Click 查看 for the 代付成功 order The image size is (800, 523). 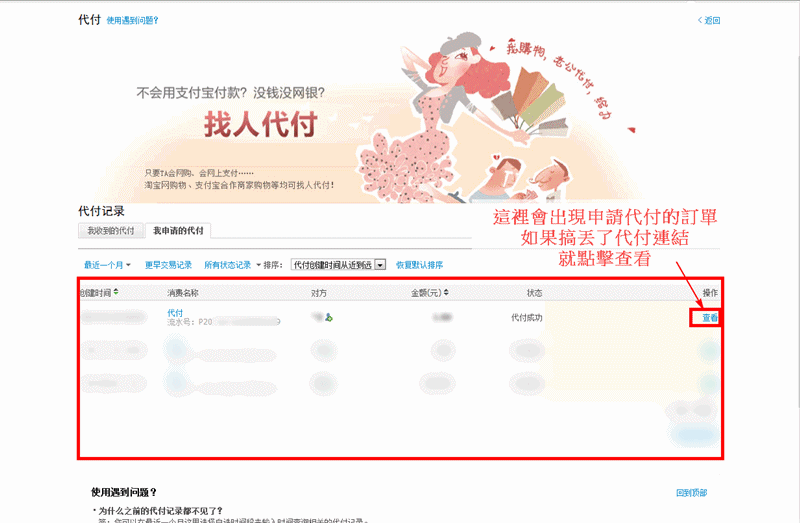click(x=710, y=318)
